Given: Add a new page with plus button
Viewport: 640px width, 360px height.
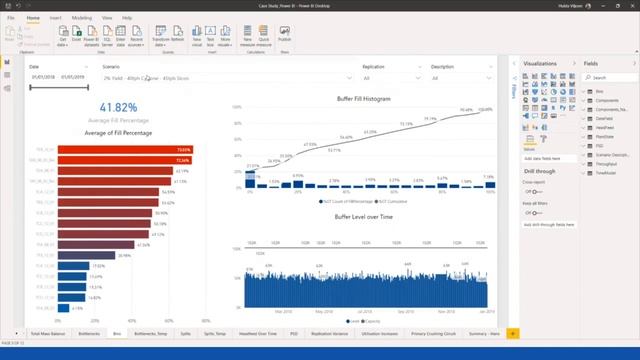Looking at the screenshot, I should pyautogui.click(x=513, y=334).
